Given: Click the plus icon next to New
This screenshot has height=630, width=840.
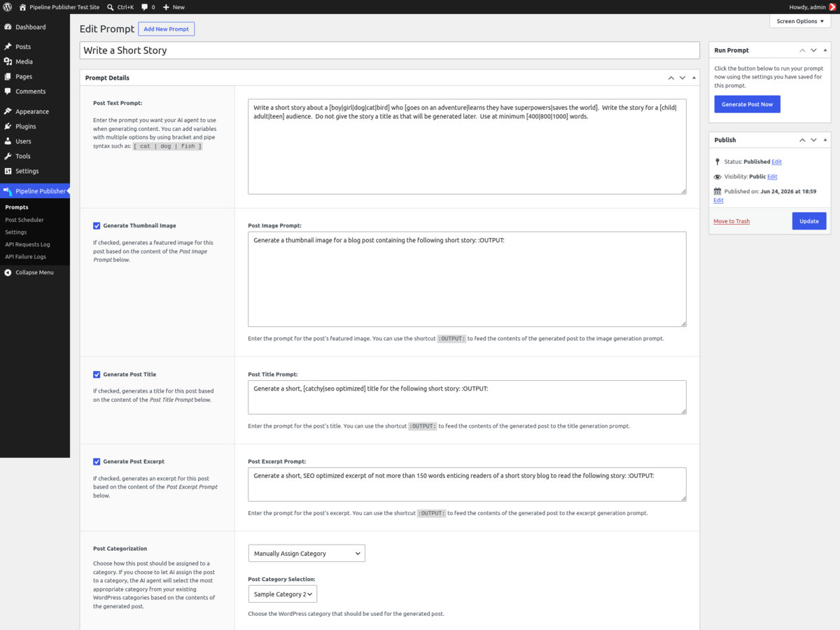Looking at the screenshot, I should pyautogui.click(x=166, y=7).
